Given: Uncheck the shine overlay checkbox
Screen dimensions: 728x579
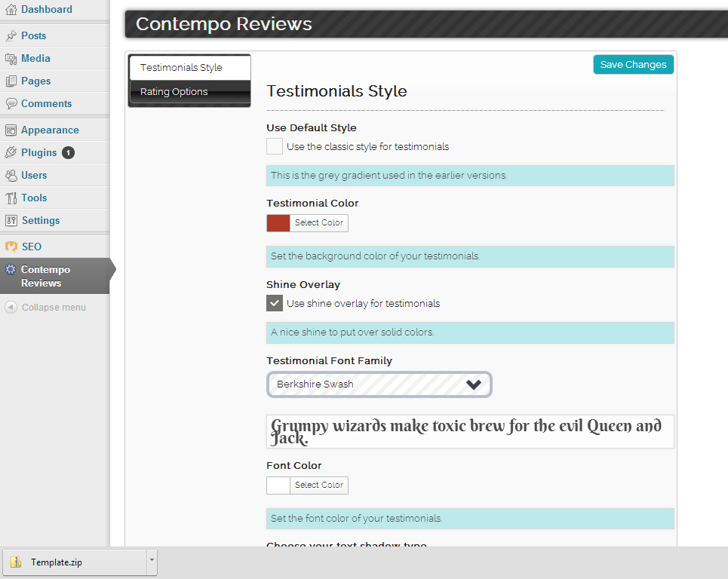Looking at the screenshot, I should pyautogui.click(x=275, y=303).
